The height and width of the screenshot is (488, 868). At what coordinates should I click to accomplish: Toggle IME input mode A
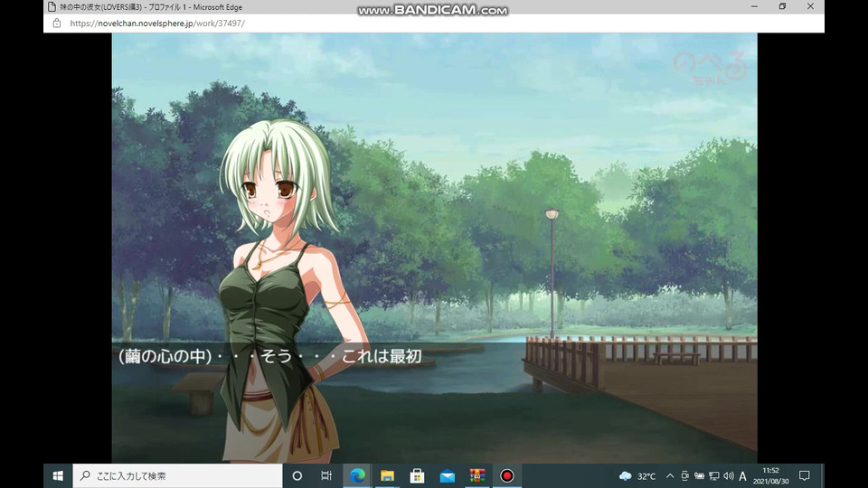coord(743,476)
